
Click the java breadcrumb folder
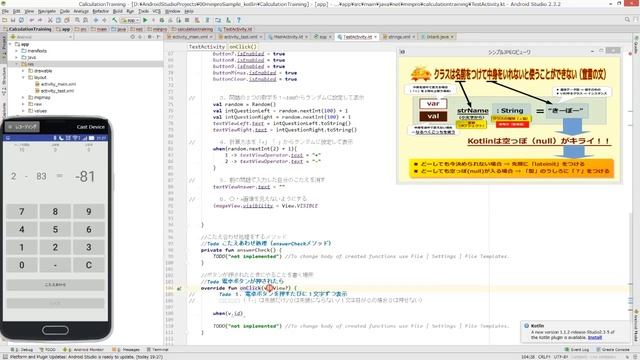(x=119, y=29)
